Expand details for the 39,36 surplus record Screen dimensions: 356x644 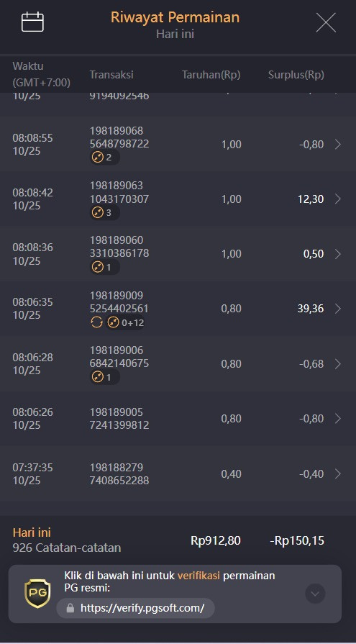point(337,309)
